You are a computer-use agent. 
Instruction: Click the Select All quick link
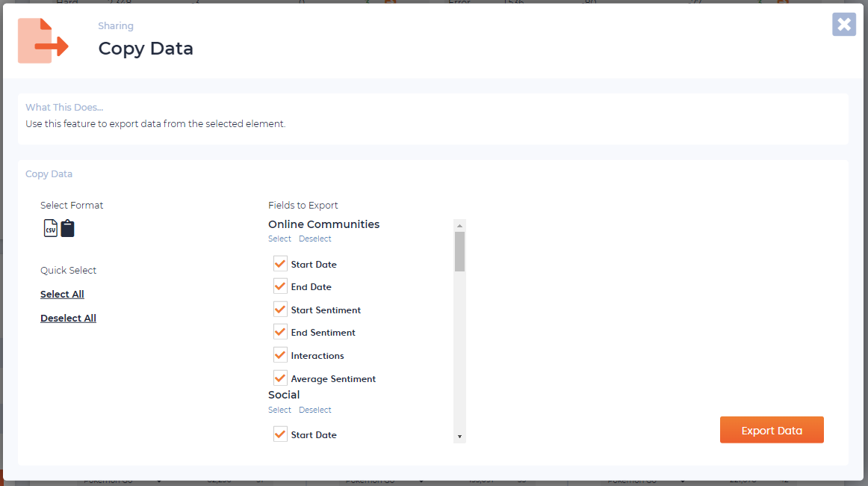click(x=62, y=295)
